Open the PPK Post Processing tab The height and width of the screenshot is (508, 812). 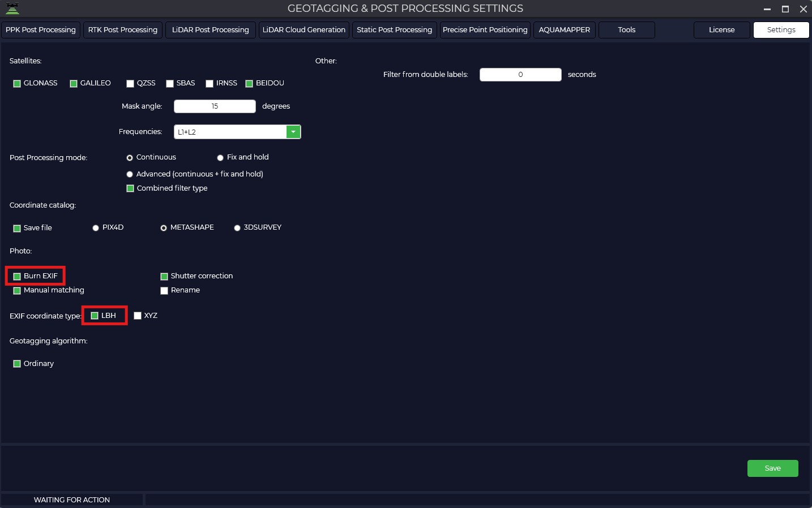(x=41, y=30)
